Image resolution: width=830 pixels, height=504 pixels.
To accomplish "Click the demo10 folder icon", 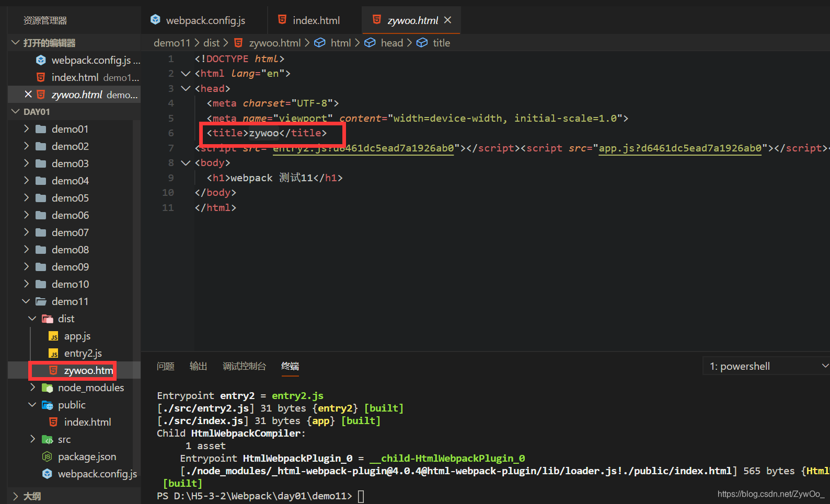I will 41,284.
